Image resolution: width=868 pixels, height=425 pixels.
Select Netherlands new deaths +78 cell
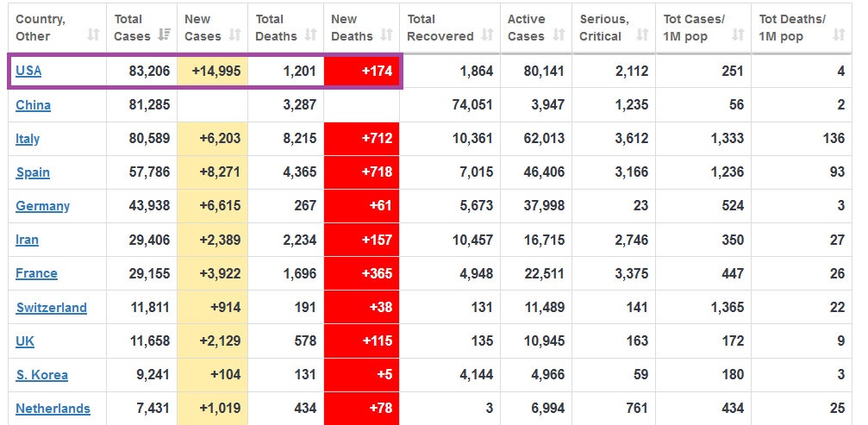coord(361,409)
